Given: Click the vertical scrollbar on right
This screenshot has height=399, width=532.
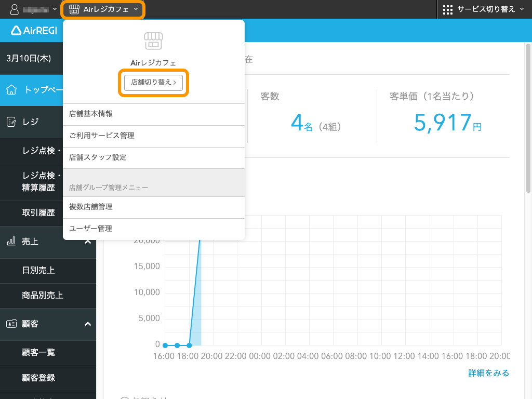Looking at the screenshot, I should click(x=528, y=118).
